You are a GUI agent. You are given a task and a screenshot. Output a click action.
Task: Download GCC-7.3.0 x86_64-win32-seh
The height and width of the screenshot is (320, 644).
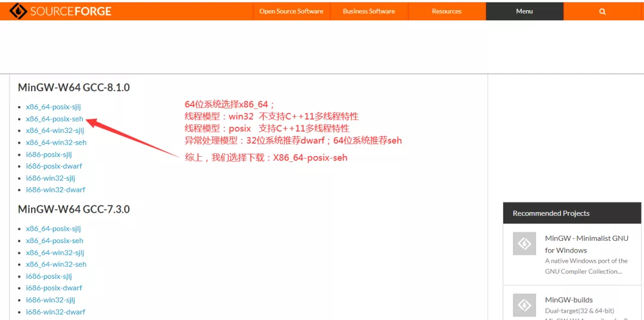[56, 264]
